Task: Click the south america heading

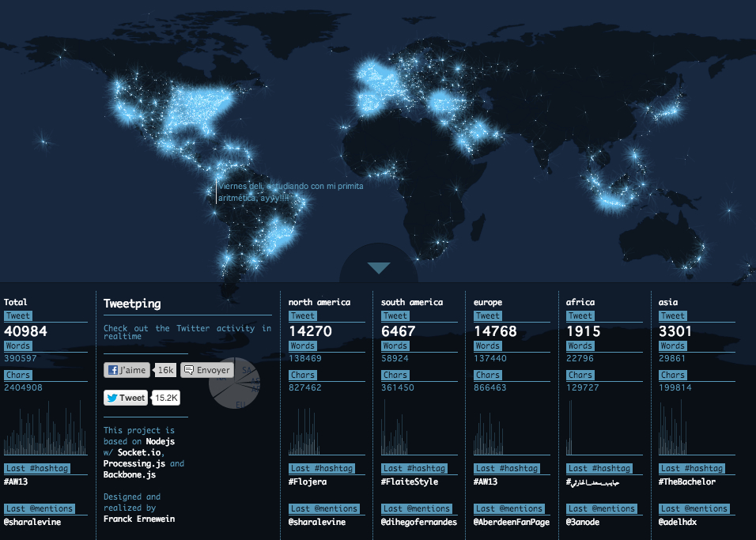Action: (x=412, y=302)
